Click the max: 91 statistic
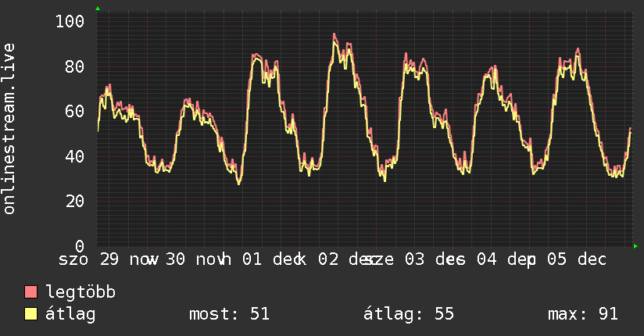 (583, 314)
